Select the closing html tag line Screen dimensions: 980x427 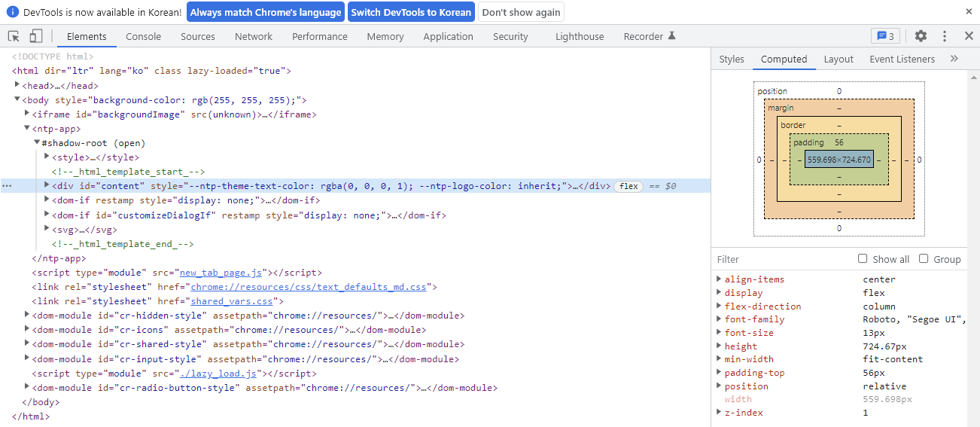[31, 416]
